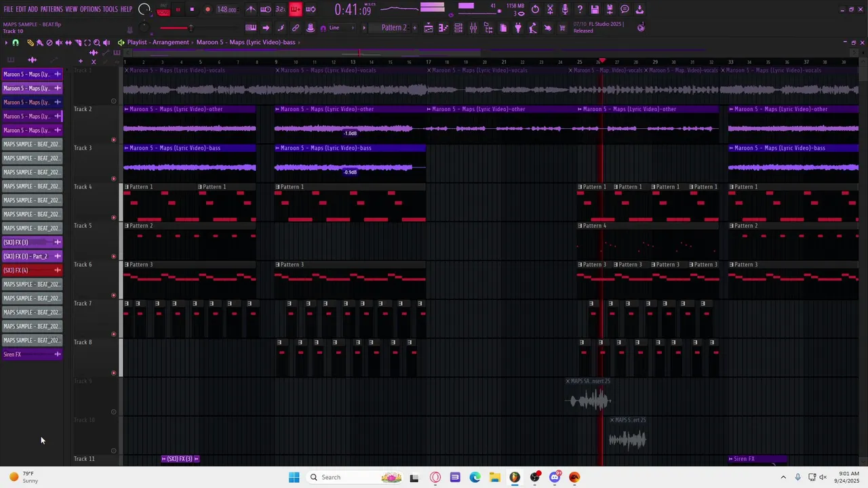Select (SX3) FX (4) in picker panel

pyautogui.click(x=33, y=270)
